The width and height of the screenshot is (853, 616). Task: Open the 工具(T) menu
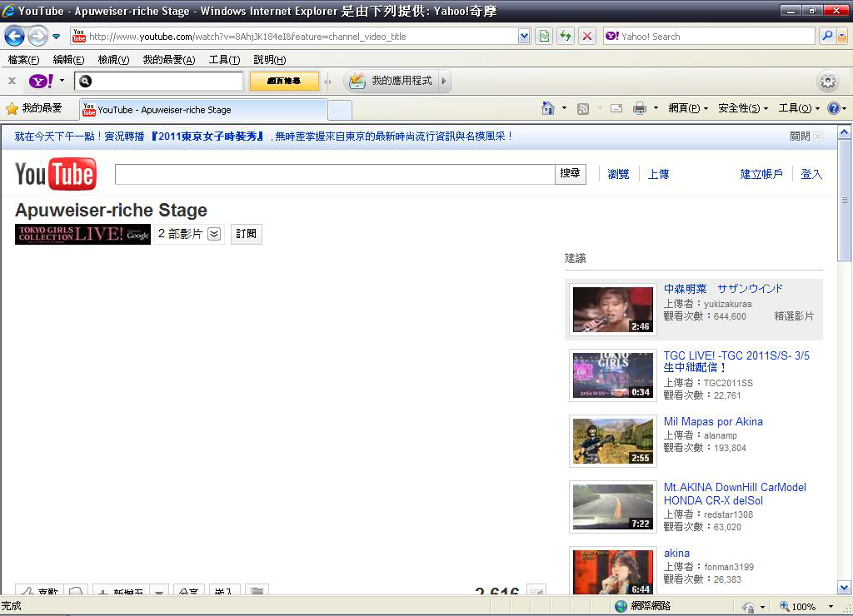[x=224, y=60]
